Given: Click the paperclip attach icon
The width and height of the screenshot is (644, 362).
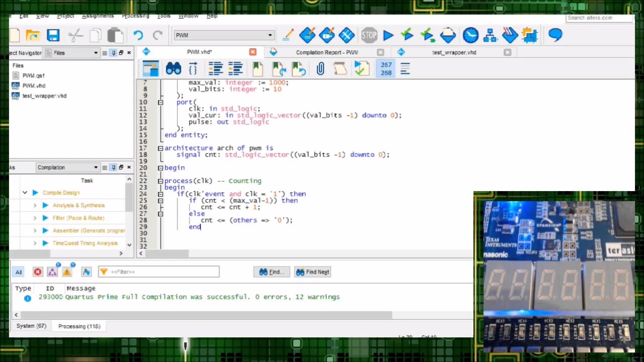Looking at the screenshot, I should [x=320, y=68].
